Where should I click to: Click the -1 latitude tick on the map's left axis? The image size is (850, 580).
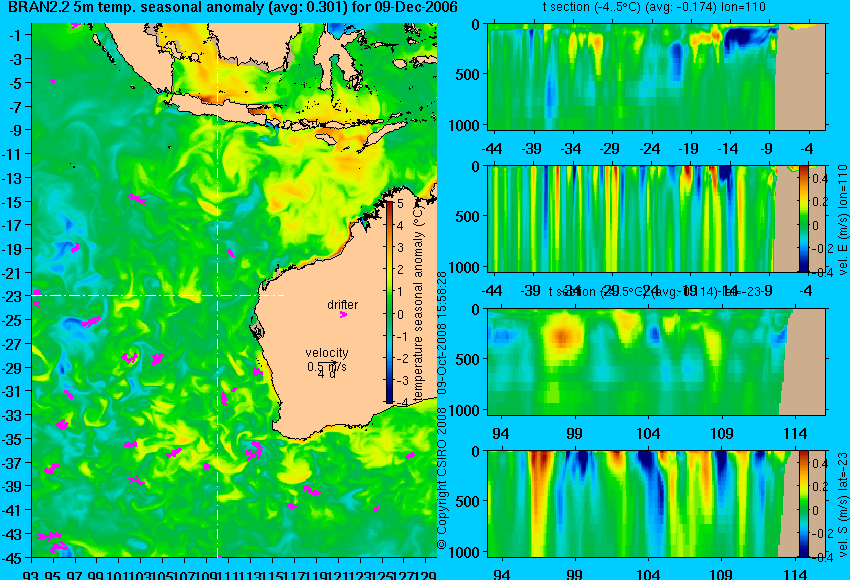point(17,35)
